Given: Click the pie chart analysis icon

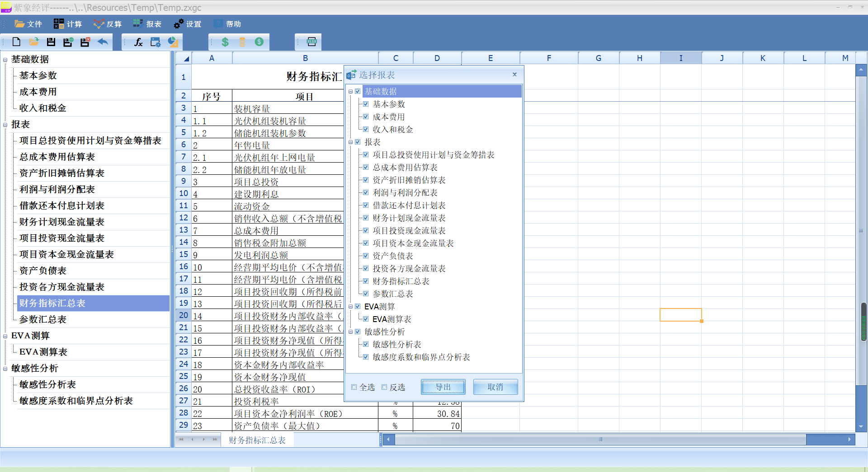Looking at the screenshot, I should pyautogui.click(x=173, y=42).
